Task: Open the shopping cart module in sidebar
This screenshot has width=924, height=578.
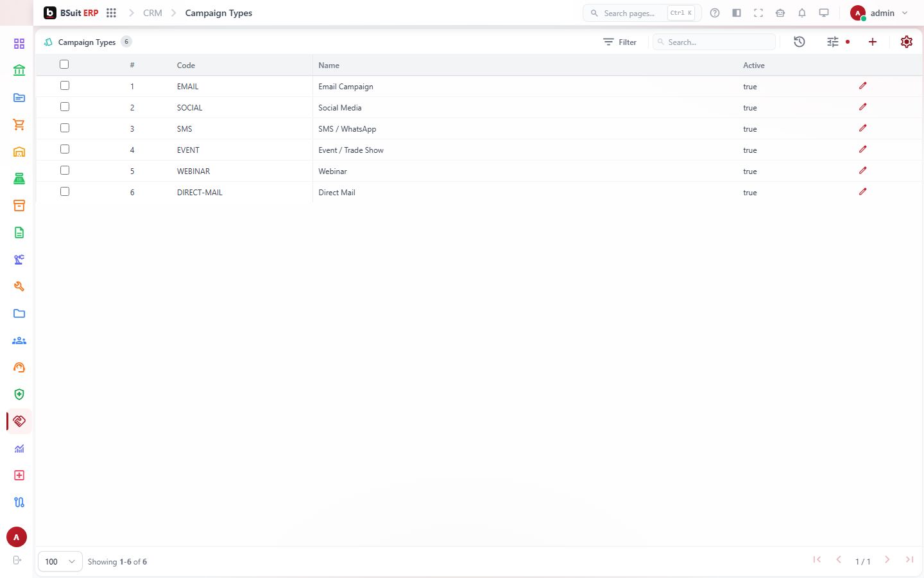Action: coord(19,125)
